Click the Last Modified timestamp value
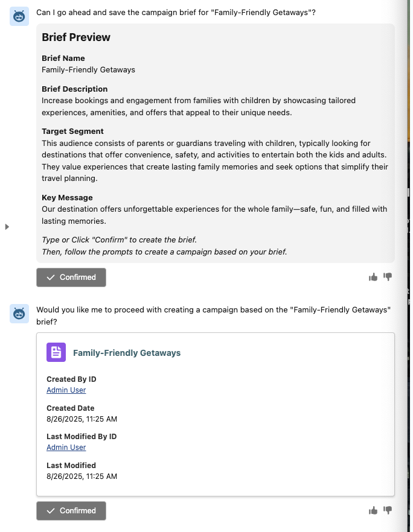Screen dimensions: 413x532 coord(82,476)
